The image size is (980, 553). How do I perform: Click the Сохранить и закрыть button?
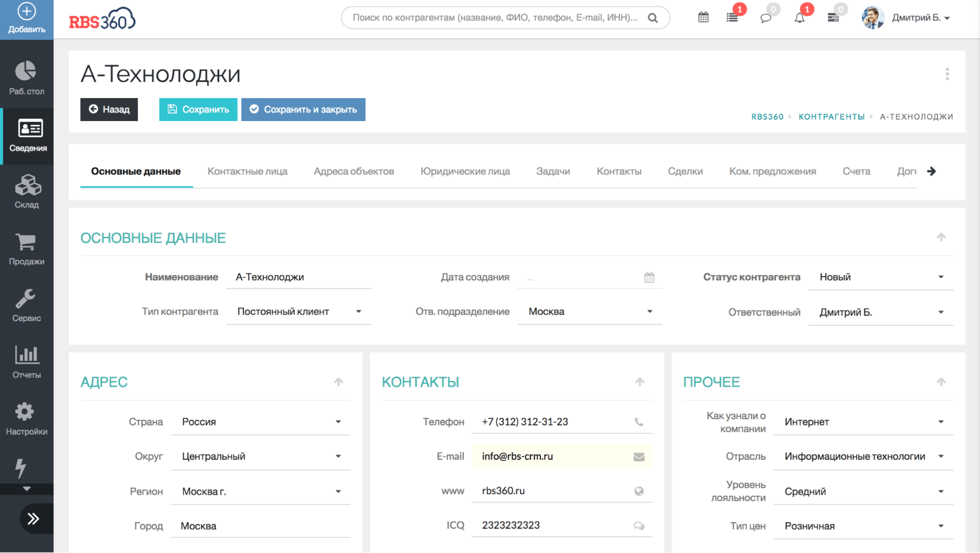[303, 109]
